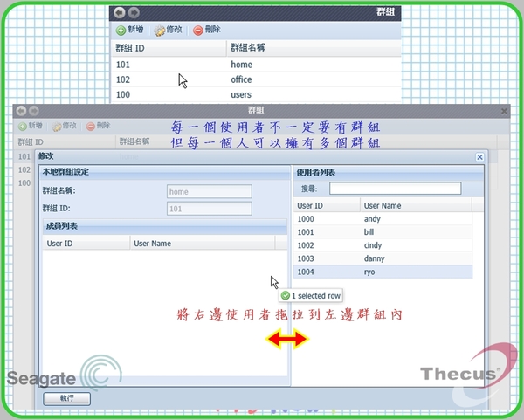Screen dimensions: 524x420
Task: Click dimmed 刪除 toolbar button
Action: 98,126
